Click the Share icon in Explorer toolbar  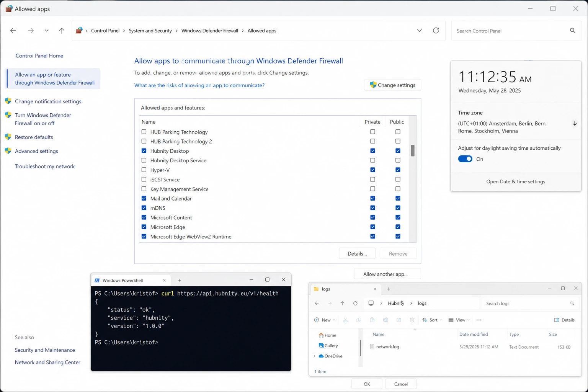[399, 320]
